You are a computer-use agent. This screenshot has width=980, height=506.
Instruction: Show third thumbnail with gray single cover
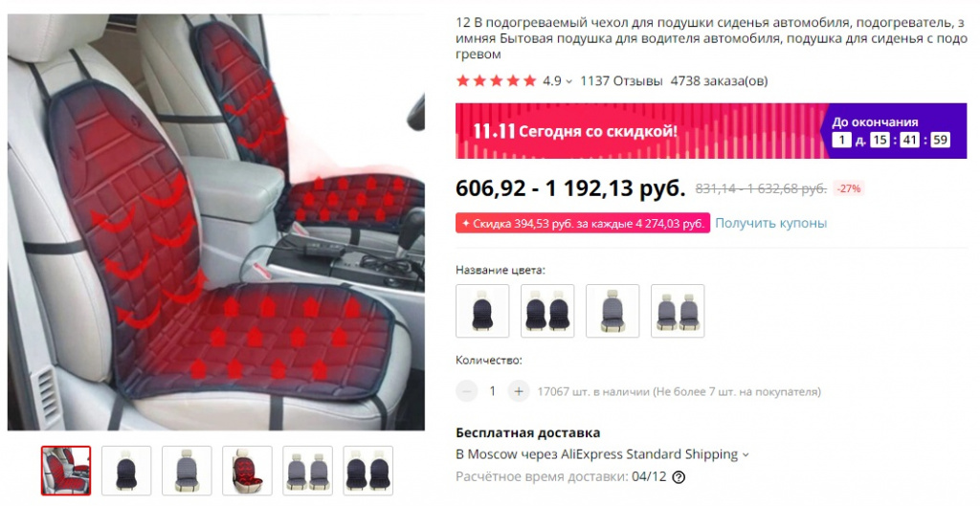(187, 471)
